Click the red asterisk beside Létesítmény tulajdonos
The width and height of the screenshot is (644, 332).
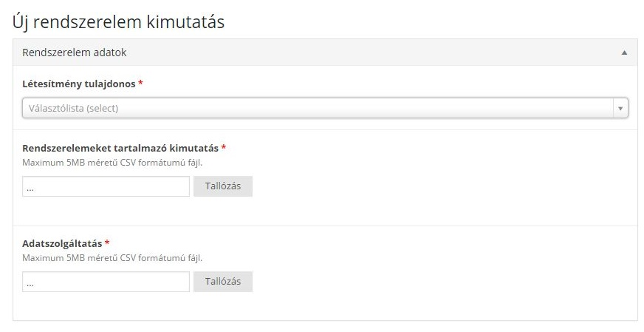140,83
